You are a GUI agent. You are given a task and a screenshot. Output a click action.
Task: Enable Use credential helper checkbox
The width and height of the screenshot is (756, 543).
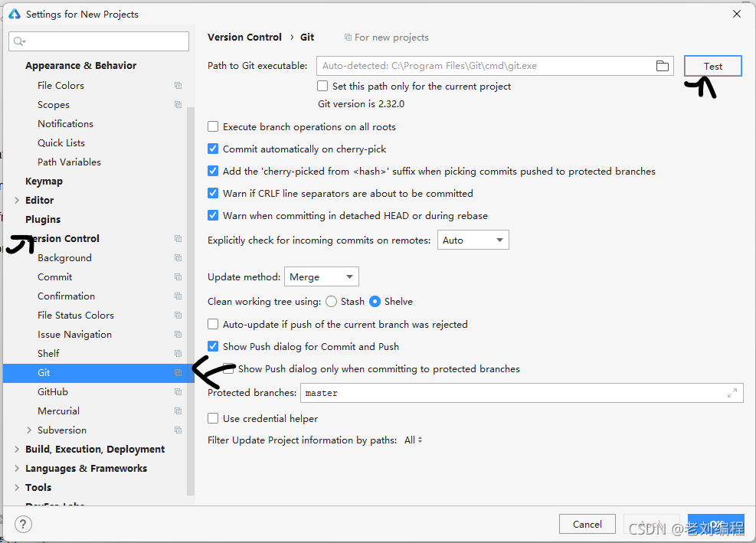(213, 418)
